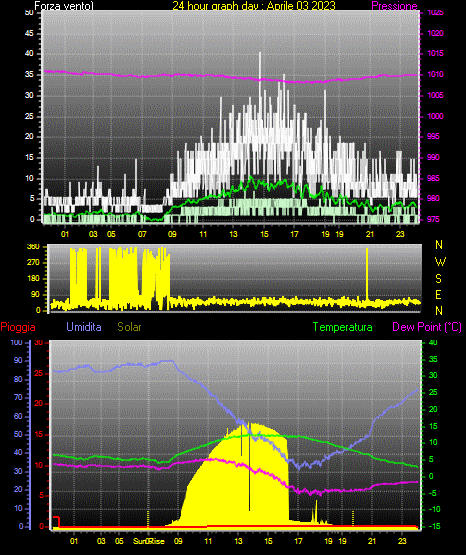The height and width of the screenshot is (555, 466).
Task: Click the W compass label of the direction graph
Action: coord(440,262)
